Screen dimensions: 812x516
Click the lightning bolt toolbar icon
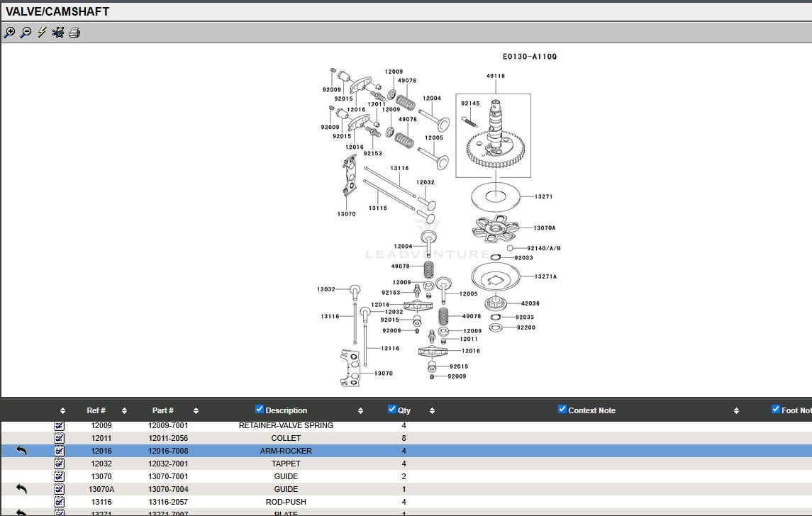(x=42, y=33)
